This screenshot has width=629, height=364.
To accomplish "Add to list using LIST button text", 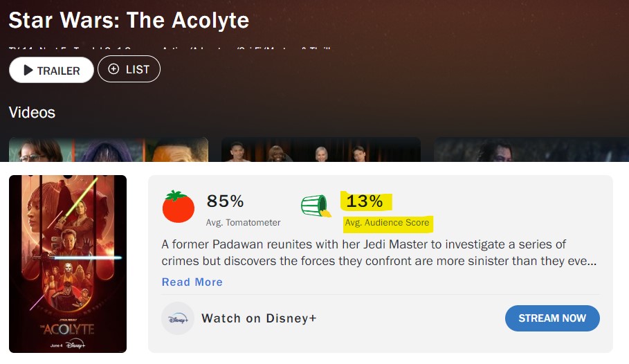I will point(137,69).
